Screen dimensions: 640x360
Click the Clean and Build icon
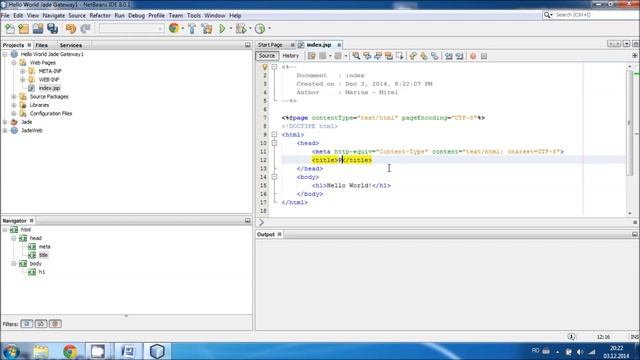point(207,29)
